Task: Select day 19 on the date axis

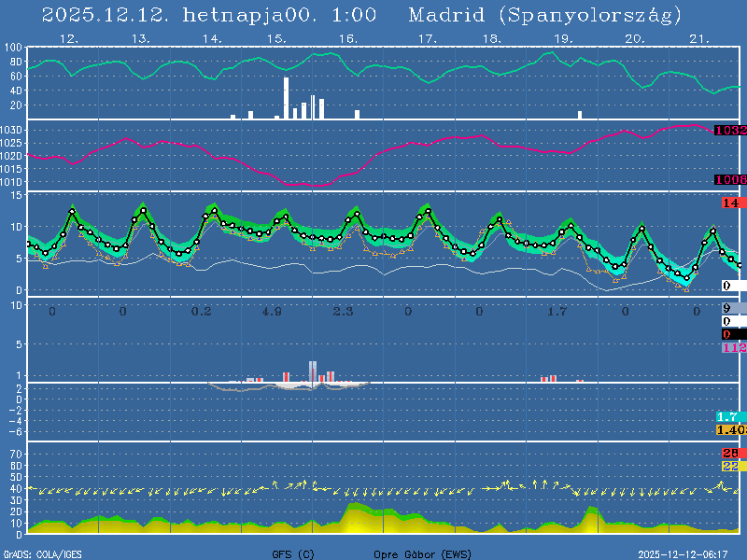Action: [563, 39]
